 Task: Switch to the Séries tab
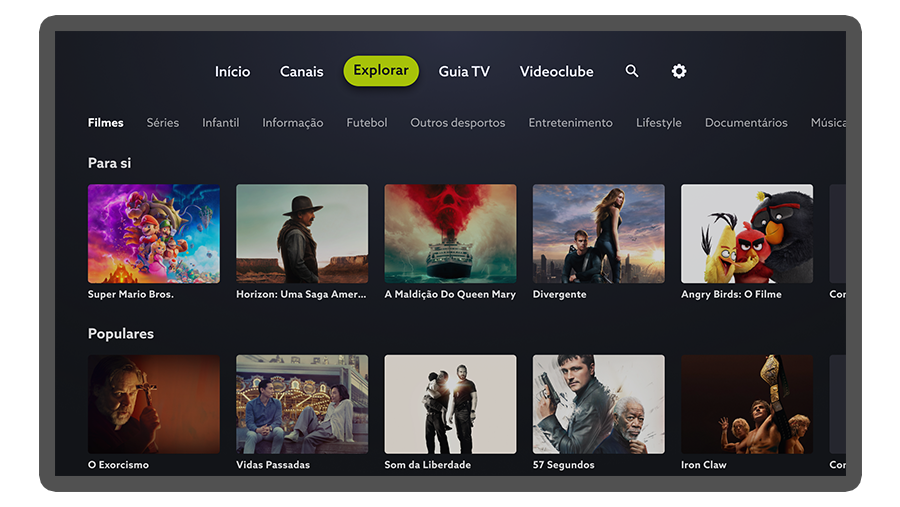click(163, 123)
